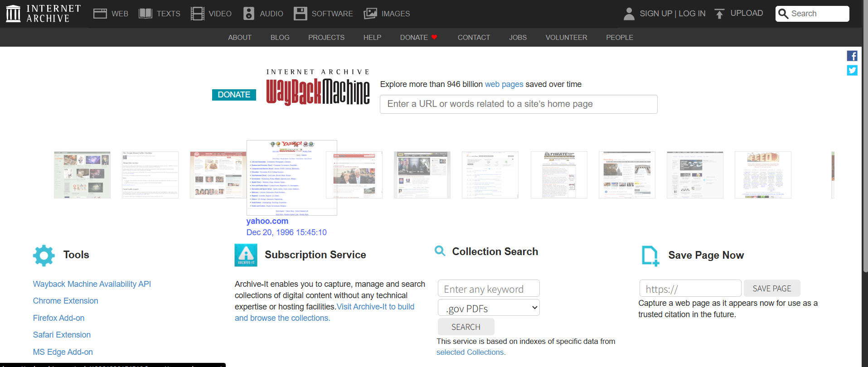Open Wayback Machine Availability API link
This screenshot has width=868, height=367.
point(92,284)
